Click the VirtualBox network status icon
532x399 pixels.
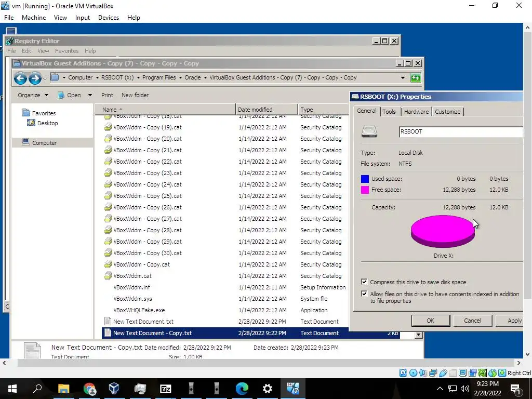point(433,373)
